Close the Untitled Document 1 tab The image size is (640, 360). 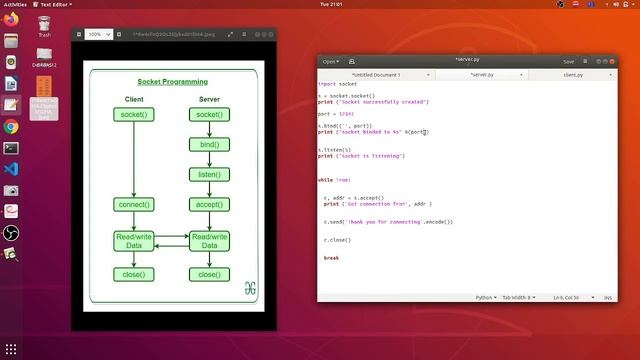click(x=428, y=75)
